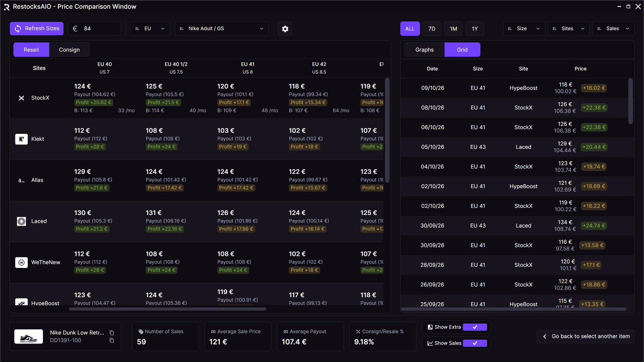
Task: Click the Show Sales chart icon
Action: click(430, 343)
